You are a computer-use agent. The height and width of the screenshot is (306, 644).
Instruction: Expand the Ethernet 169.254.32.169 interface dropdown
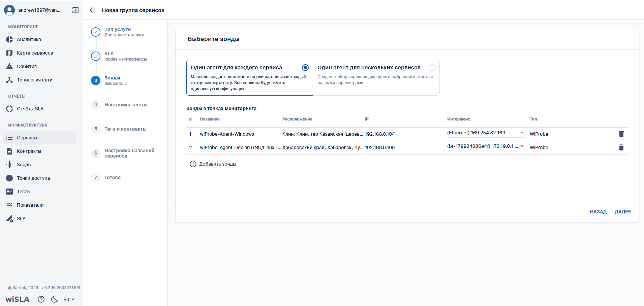point(522,133)
